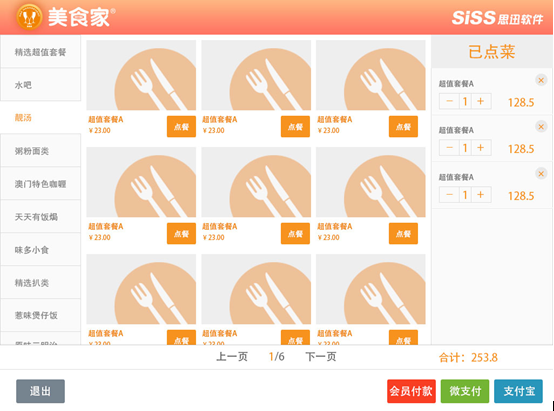Click the 退出 exit button
Screen dimensions: 554x411
coord(40,391)
